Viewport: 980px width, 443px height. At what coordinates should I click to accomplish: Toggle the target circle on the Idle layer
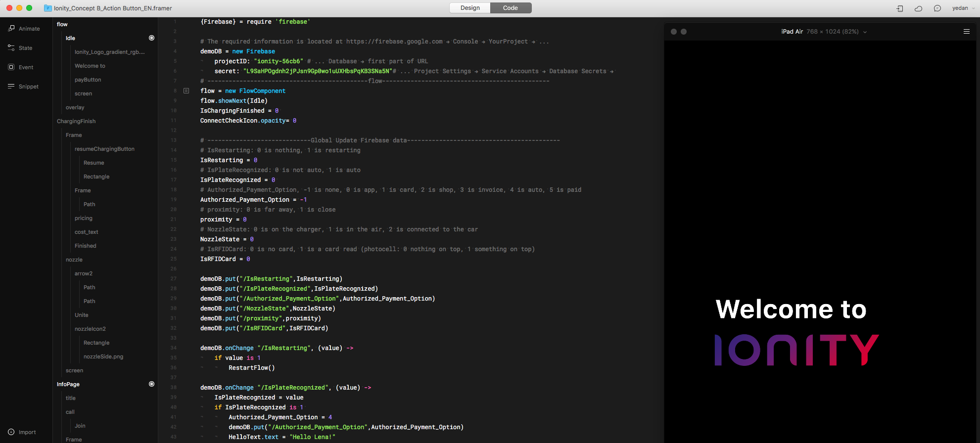point(152,38)
